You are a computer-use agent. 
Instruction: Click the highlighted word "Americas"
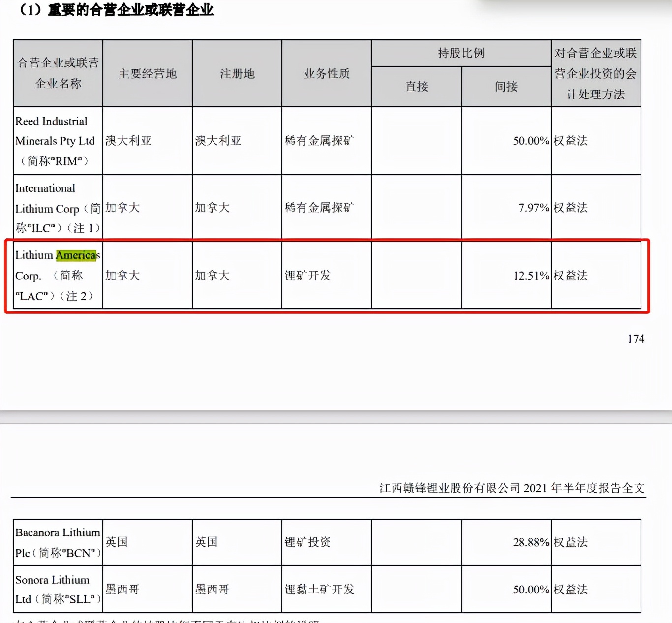tap(76, 255)
